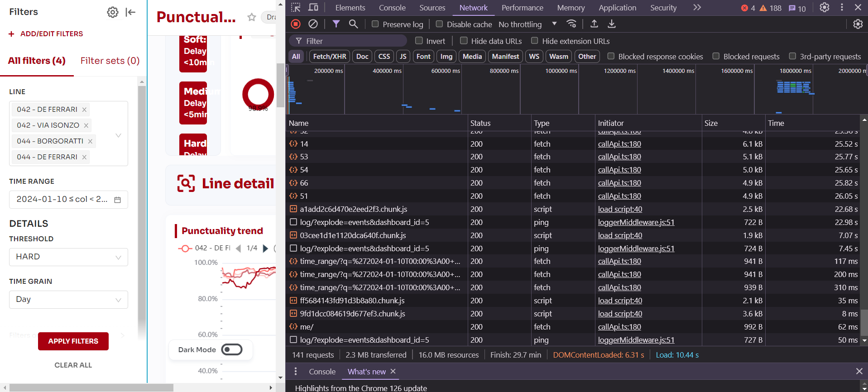Remove the 044 - BORGORATTI filter tag
The image size is (868, 392).
pos(90,141)
